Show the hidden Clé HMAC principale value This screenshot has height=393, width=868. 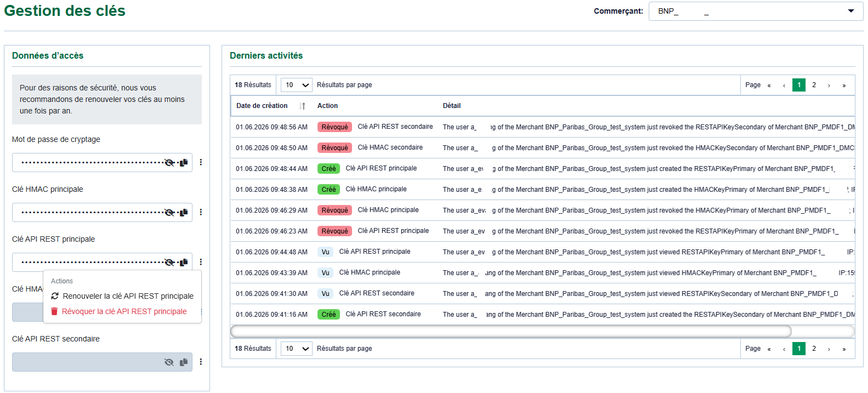[169, 212]
